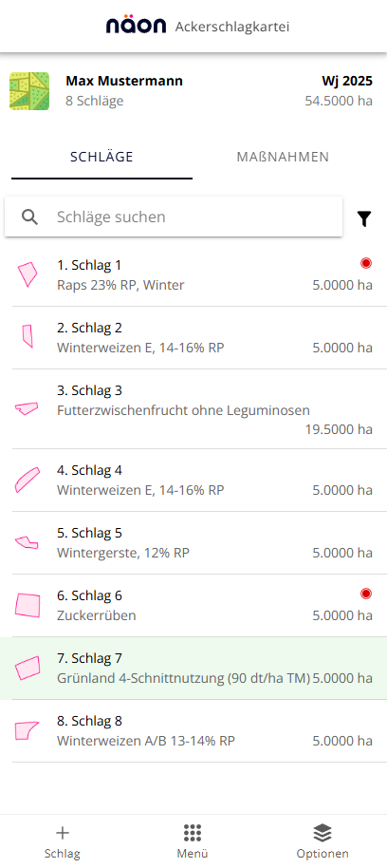Click the Schlag 4 field shape icon

[x=28, y=480]
